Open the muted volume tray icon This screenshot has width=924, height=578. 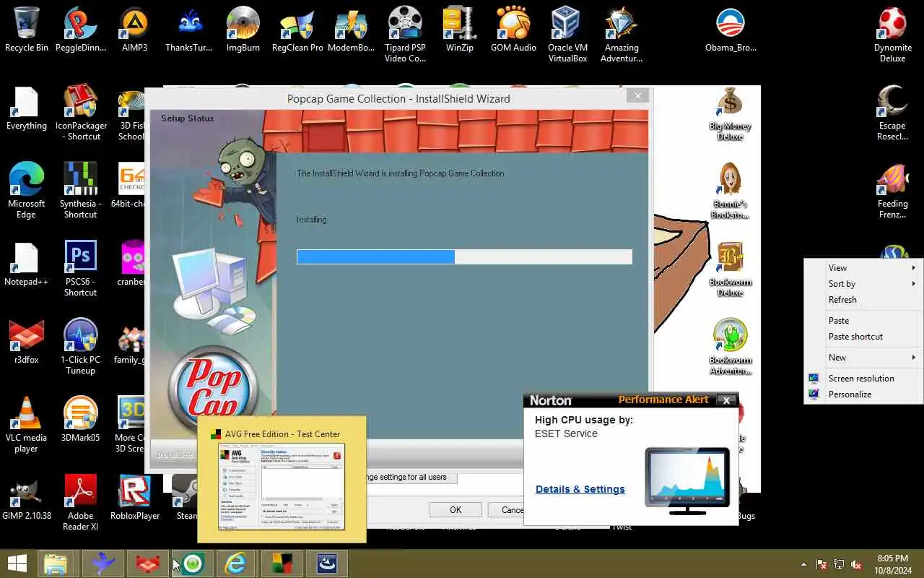point(856,564)
